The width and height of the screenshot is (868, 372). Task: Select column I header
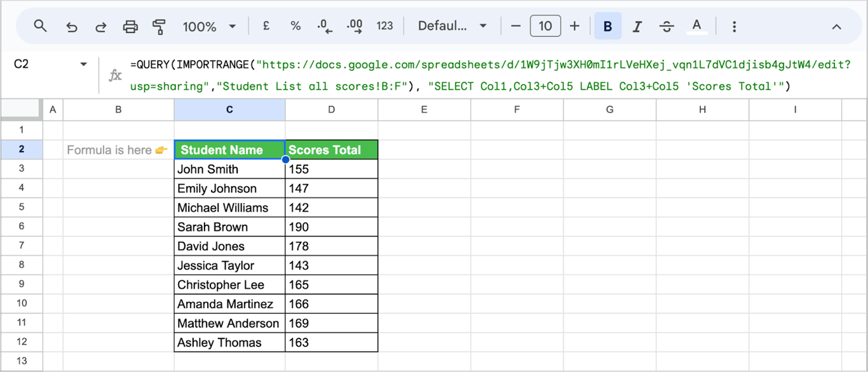click(795, 110)
